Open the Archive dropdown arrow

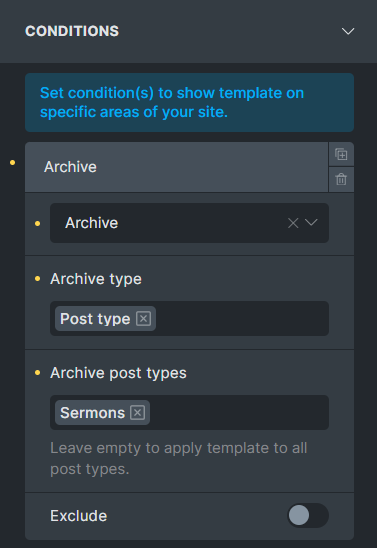[x=311, y=222]
